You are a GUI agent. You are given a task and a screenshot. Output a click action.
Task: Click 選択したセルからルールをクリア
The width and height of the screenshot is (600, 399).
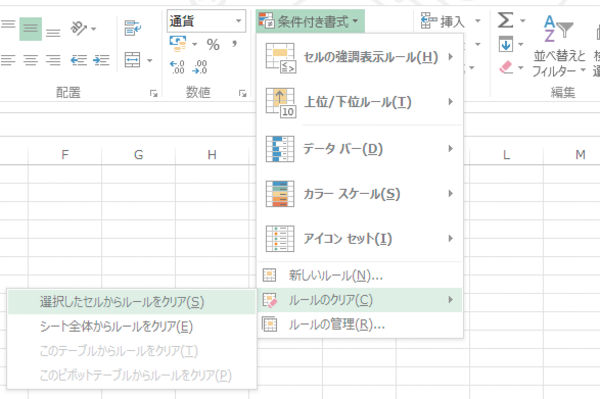pyautogui.click(x=132, y=302)
